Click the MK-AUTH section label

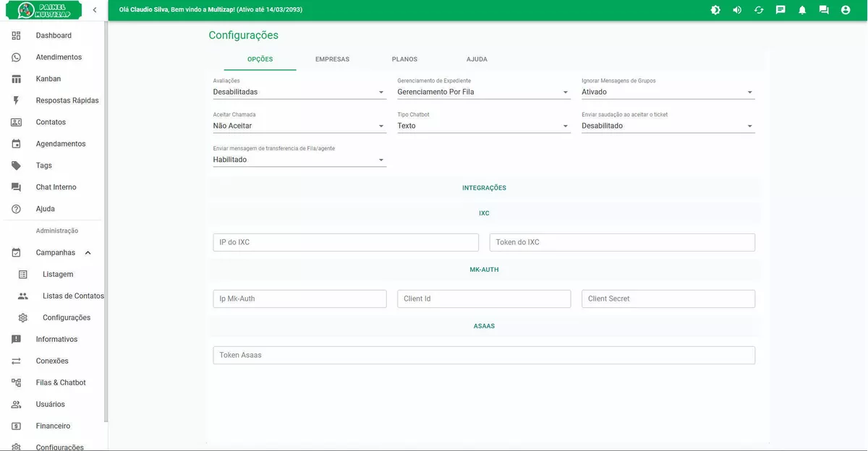pyautogui.click(x=484, y=270)
